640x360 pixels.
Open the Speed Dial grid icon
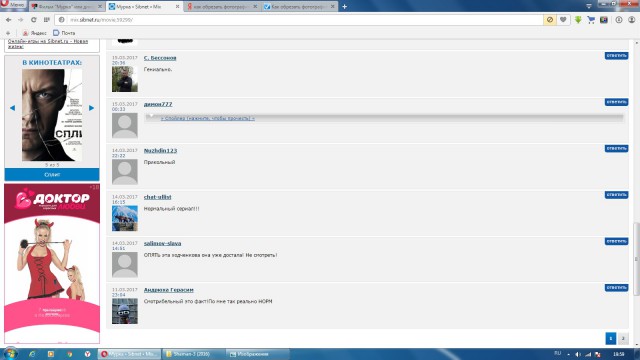[x=47, y=20]
